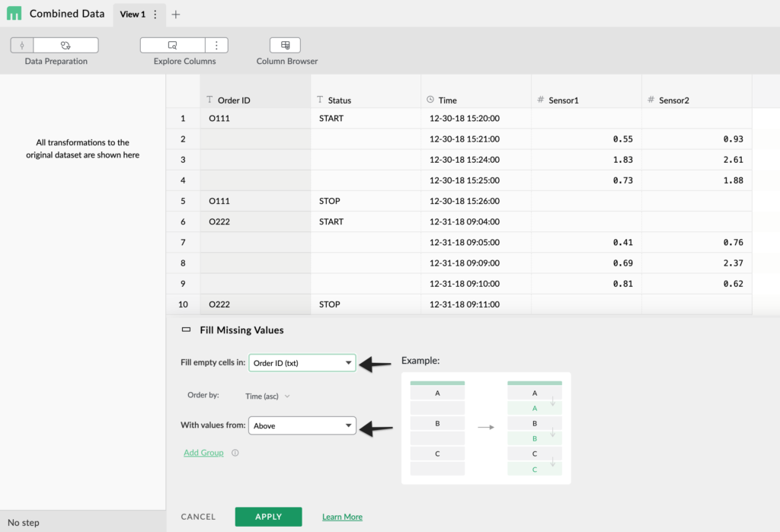This screenshot has width=780, height=532.
Task: Click the CANCEL button
Action: click(x=198, y=517)
